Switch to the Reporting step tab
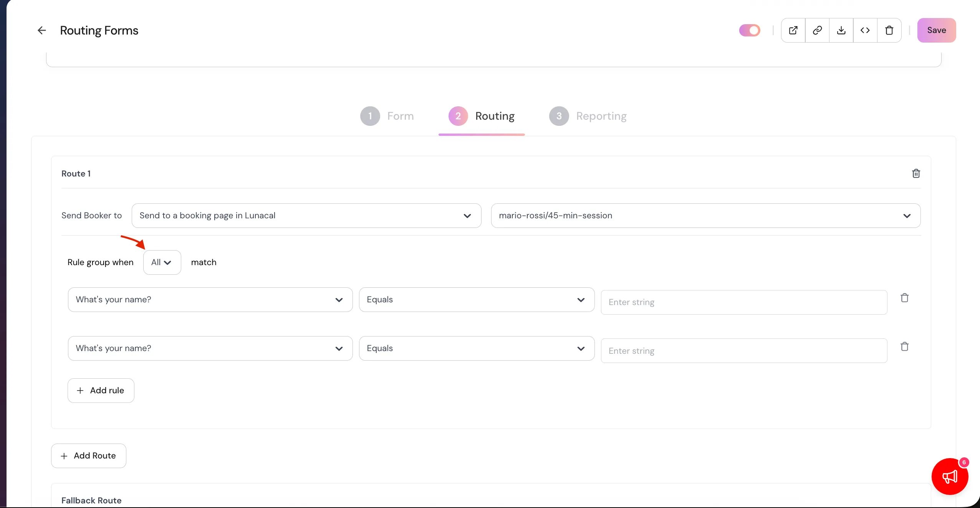This screenshot has width=980, height=508. point(588,116)
